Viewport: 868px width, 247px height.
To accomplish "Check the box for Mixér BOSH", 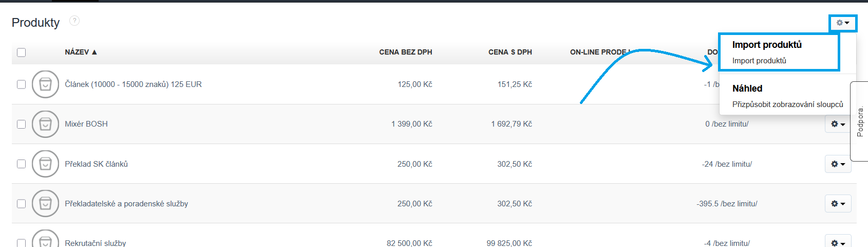I will point(21,124).
